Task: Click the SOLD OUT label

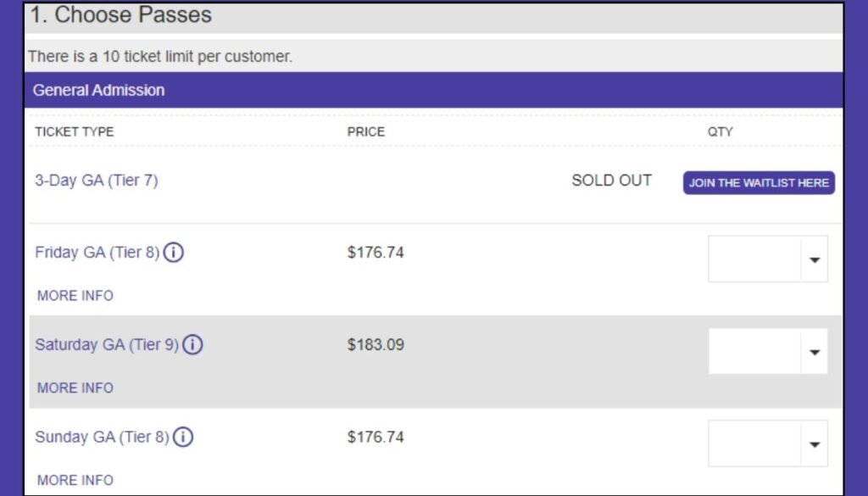Action: click(612, 181)
